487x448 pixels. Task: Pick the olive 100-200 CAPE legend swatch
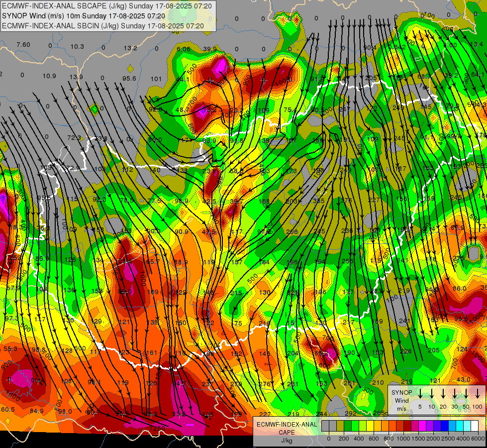[340, 426]
